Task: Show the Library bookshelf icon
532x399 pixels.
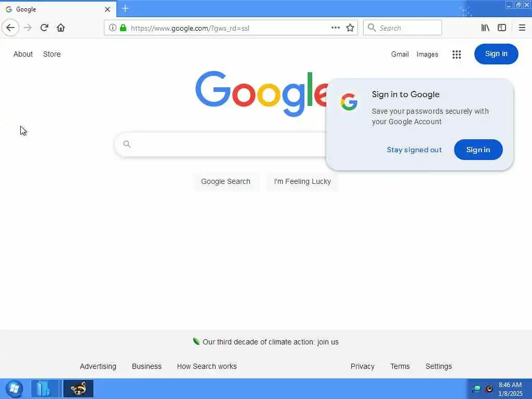Action: tap(485, 28)
